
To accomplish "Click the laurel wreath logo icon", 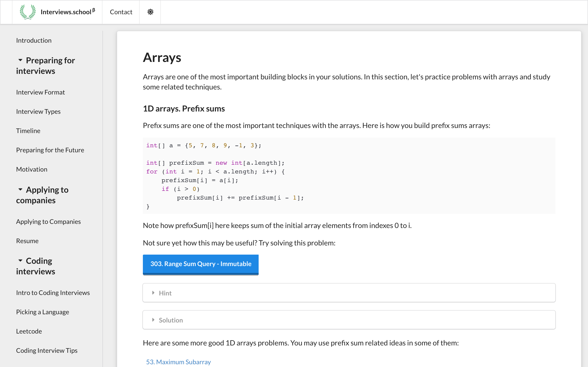I will tap(28, 12).
